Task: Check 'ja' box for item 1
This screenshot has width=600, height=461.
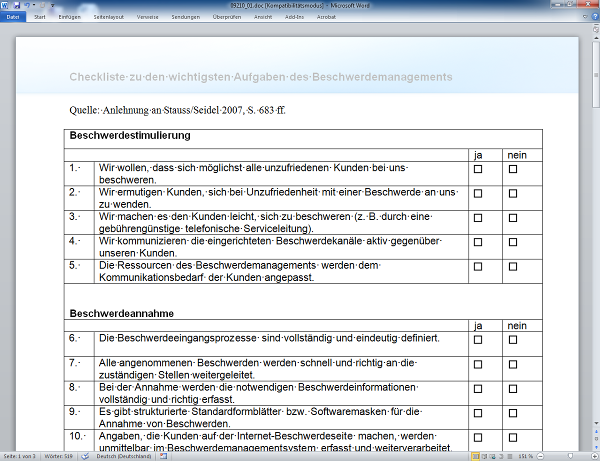Action: 478,170
